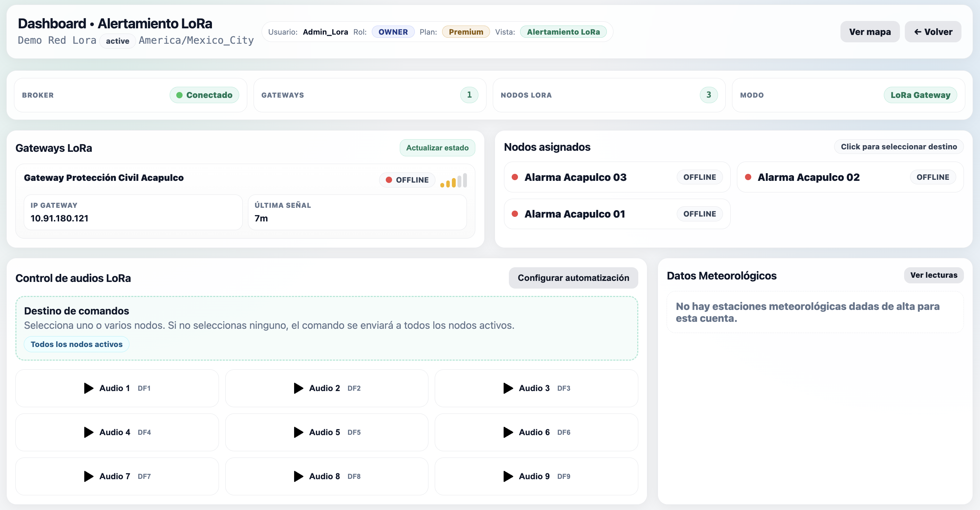Click the Gateways count badge 1
This screenshot has width=980, height=510.
[x=469, y=95]
